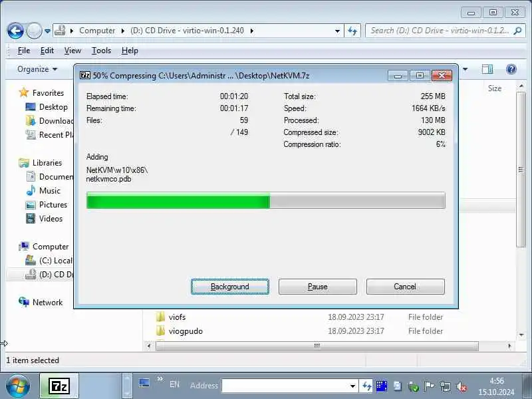Toggle the preview pane icon

pos(487,69)
